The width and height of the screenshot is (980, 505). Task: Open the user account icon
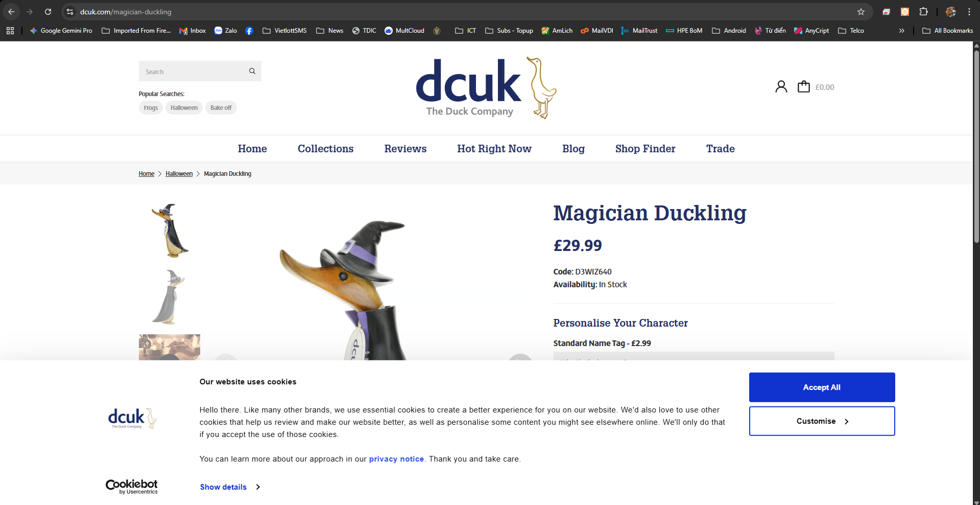781,87
